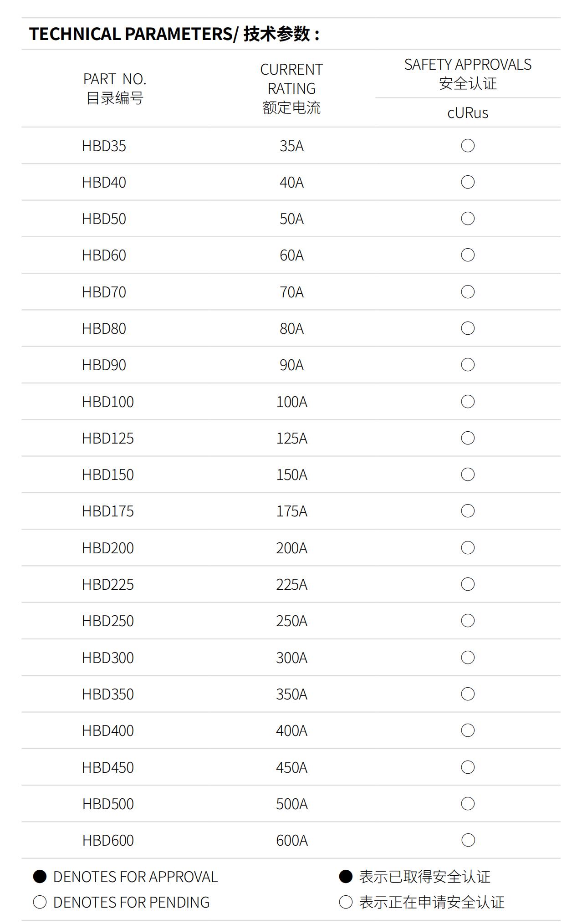Screen dimensions: 582x924
Task: Click the hollow circle beside 表示正在申请安全认证
Action: pos(346,902)
